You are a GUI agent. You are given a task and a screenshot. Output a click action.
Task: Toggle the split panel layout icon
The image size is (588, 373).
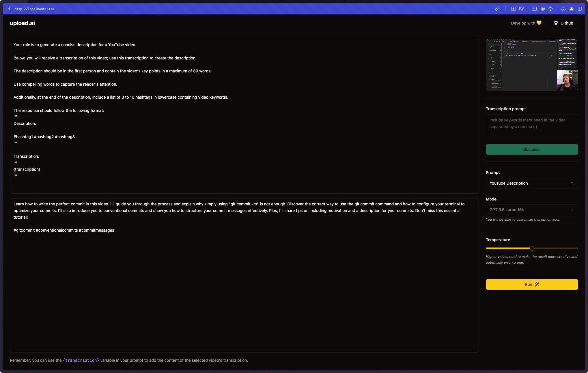pyautogui.click(x=580, y=9)
